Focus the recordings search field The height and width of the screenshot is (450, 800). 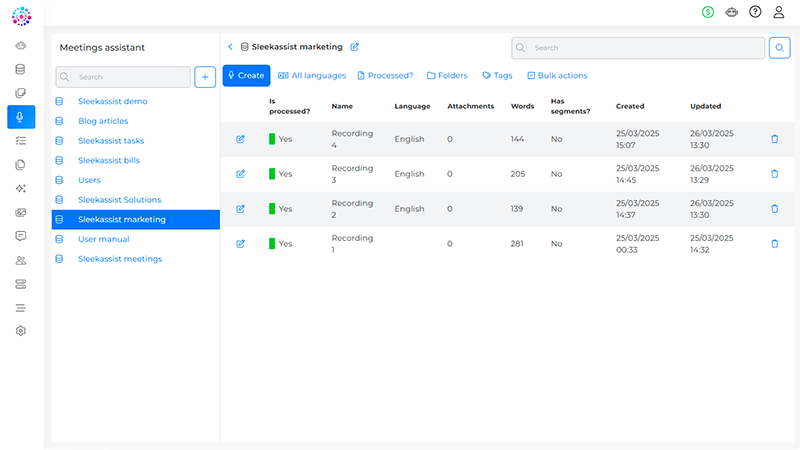point(638,48)
